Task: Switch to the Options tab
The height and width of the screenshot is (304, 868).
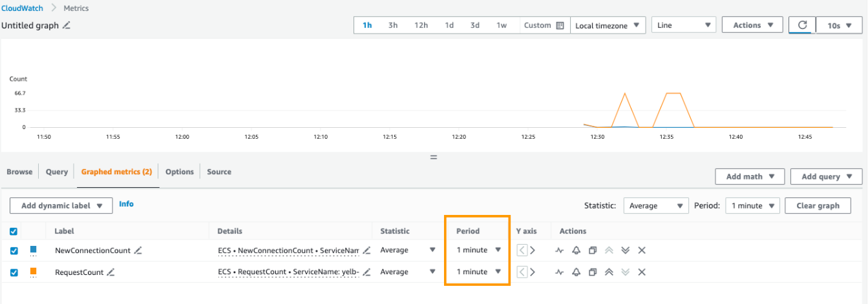Action: pos(179,172)
